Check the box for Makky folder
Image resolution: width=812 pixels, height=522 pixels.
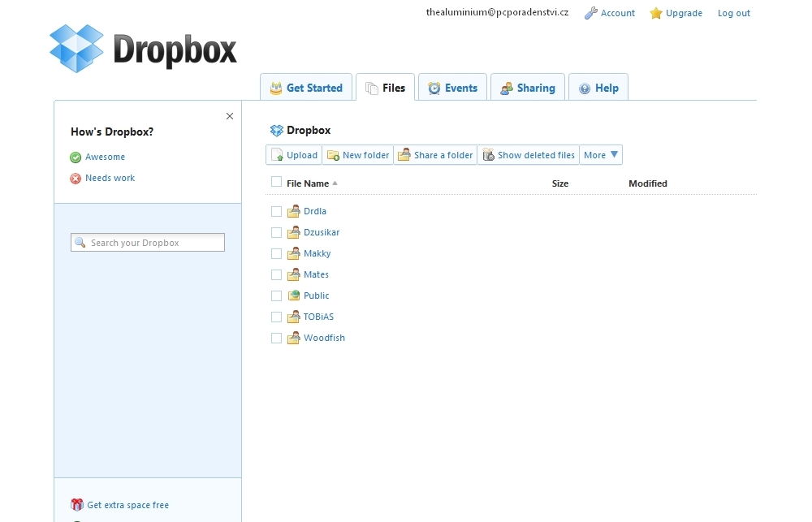tap(277, 254)
